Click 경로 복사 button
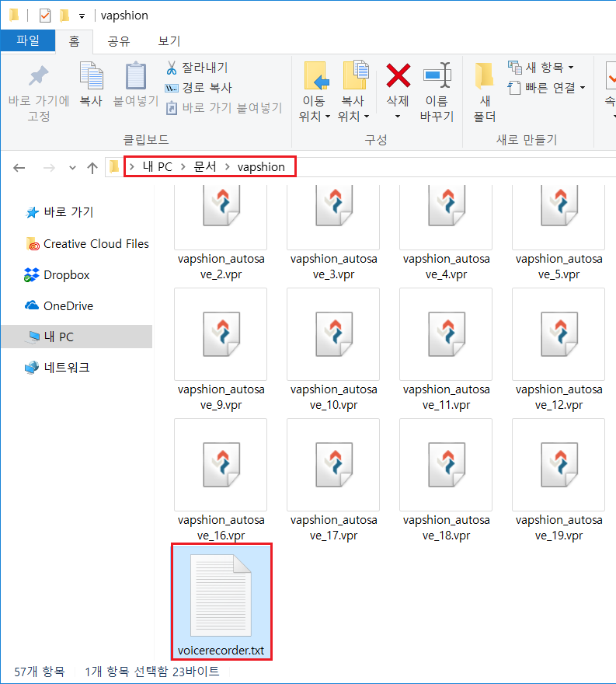Screen dimensions: 616x684 pyautogui.click(x=199, y=88)
